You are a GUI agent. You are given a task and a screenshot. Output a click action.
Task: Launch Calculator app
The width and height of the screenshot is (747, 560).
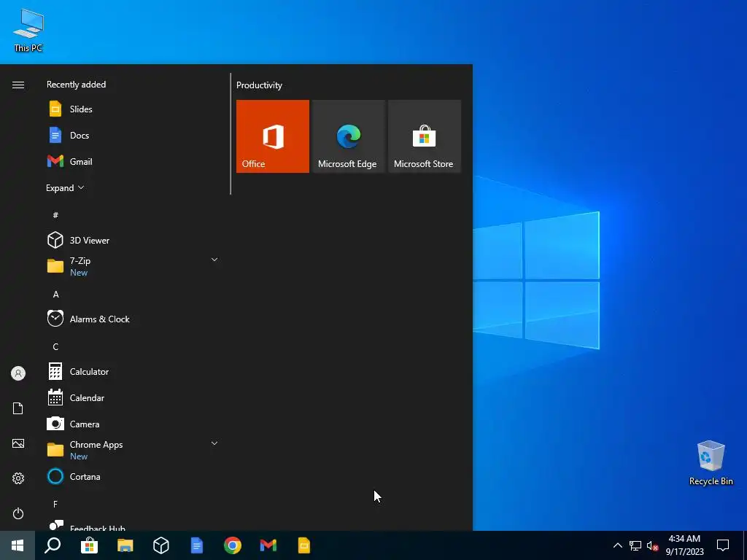tap(133, 371)
